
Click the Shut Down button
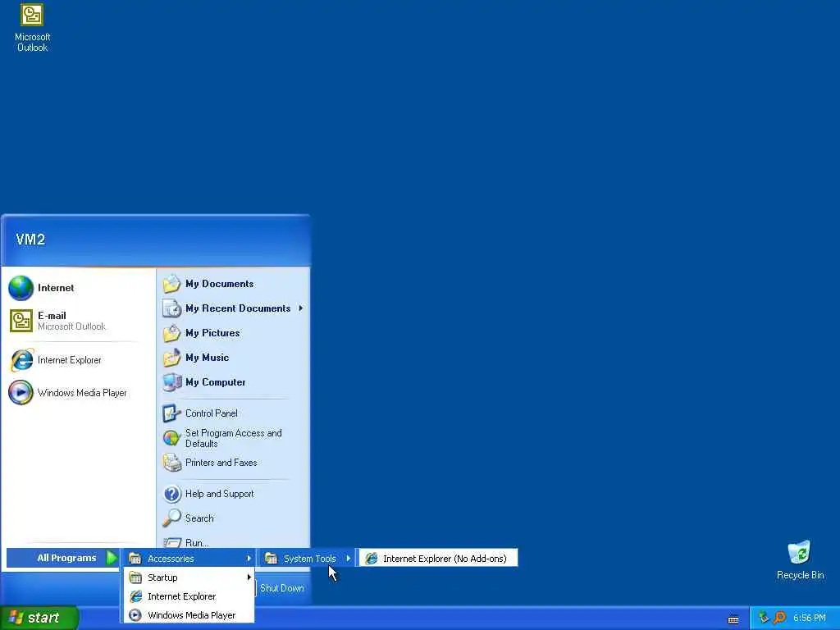pyautogui.click(x=281, y=588)
